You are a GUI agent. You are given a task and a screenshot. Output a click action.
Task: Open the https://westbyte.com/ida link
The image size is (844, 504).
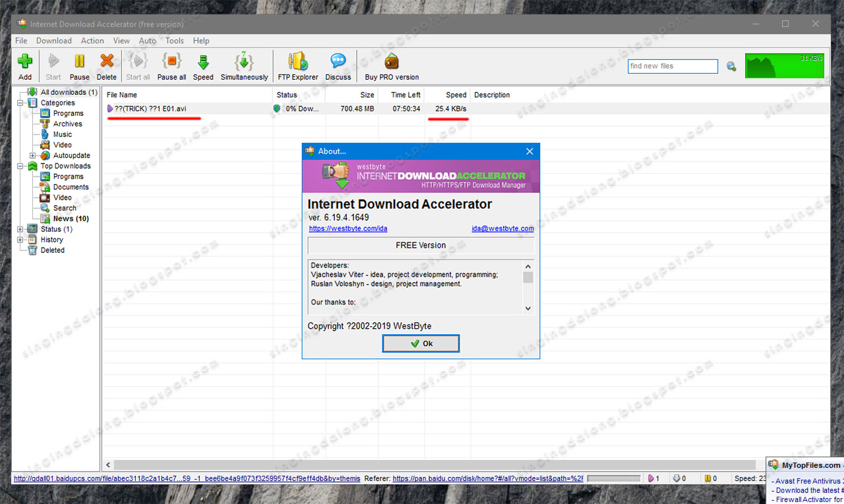click(348, 229)
